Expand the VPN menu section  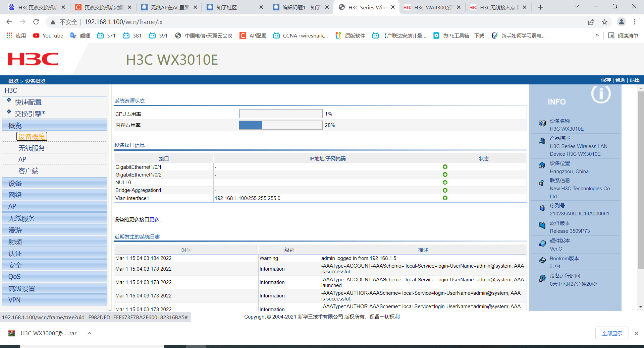[x=54, y=300]
